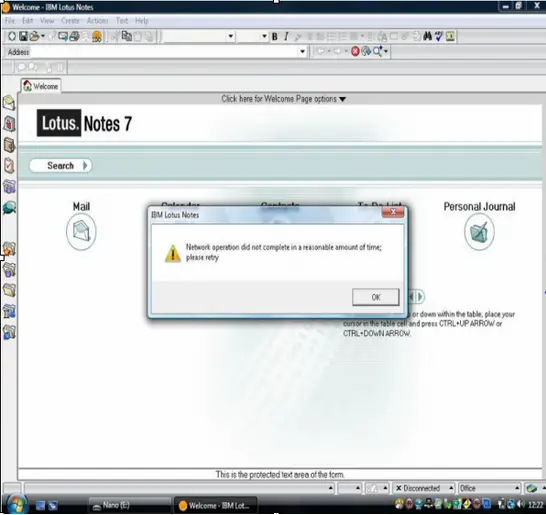Click the Lotus Notes 7 logo
This screenshot has width=546, height=515.
84,123
